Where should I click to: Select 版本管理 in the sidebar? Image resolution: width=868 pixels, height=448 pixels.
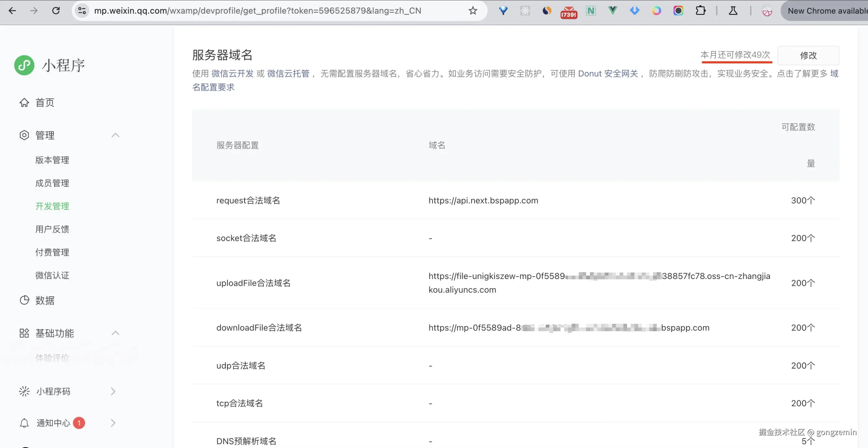(x=52, y=160)
